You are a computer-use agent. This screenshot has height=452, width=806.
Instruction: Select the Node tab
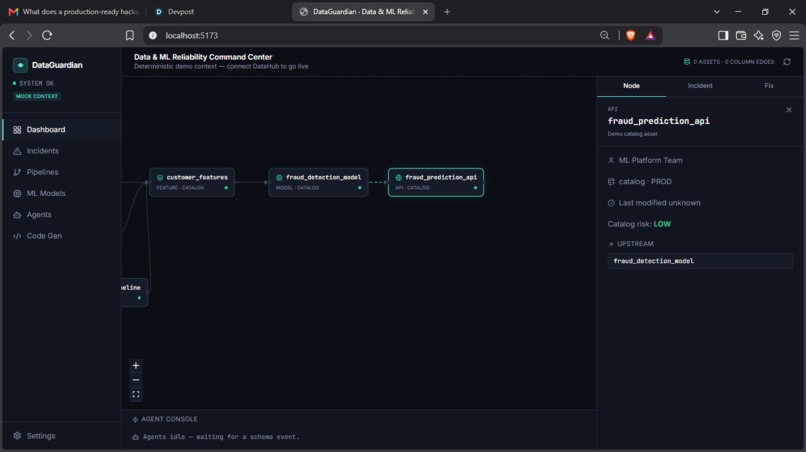click(631, 86)
